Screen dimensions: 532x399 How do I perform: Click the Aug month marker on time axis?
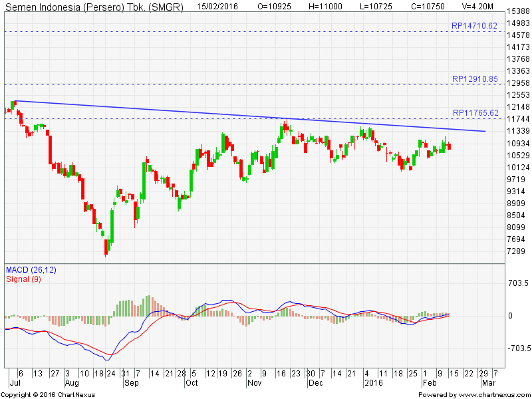point(72,384)
